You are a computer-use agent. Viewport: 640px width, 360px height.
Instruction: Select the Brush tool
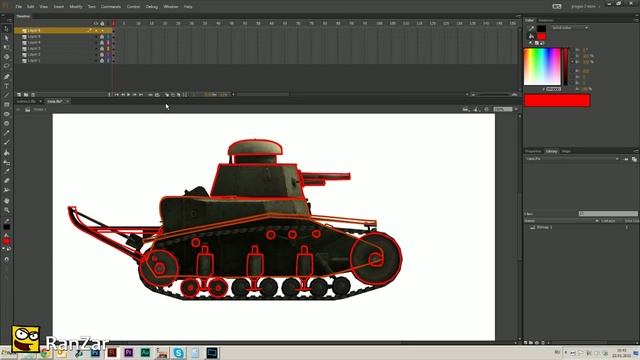coord(6,142)
